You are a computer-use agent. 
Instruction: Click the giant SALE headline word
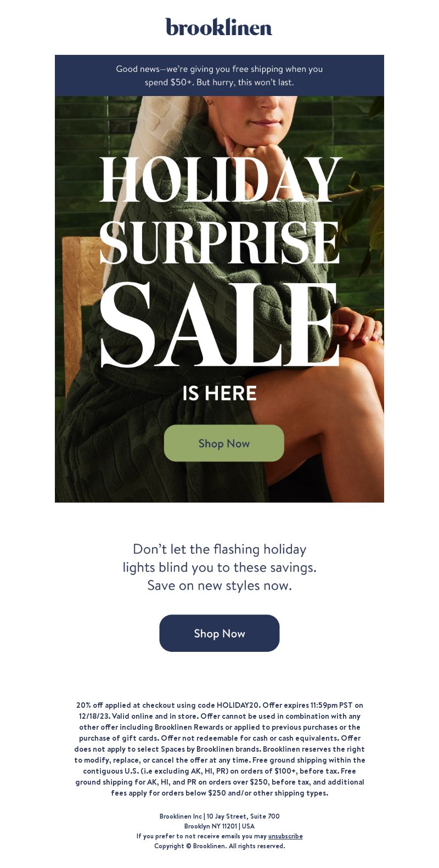218,325
